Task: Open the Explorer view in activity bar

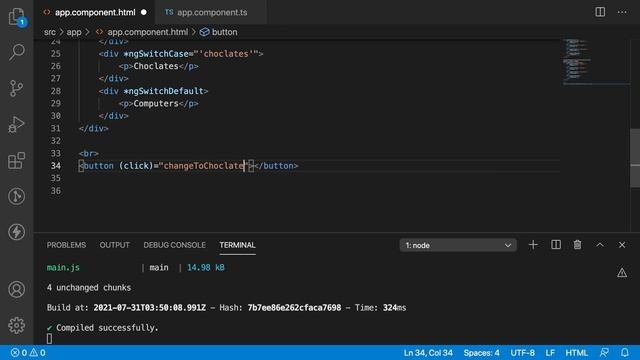Action: (16, 17)
